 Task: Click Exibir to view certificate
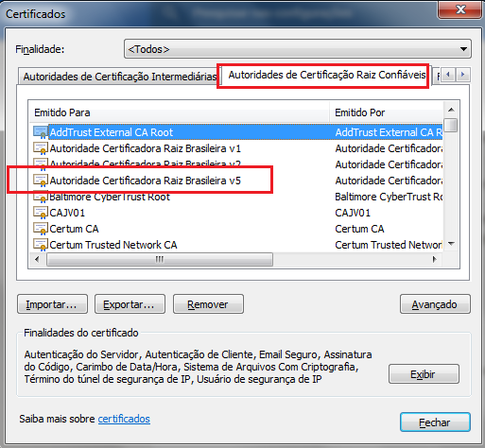click(x=424, y=374)
